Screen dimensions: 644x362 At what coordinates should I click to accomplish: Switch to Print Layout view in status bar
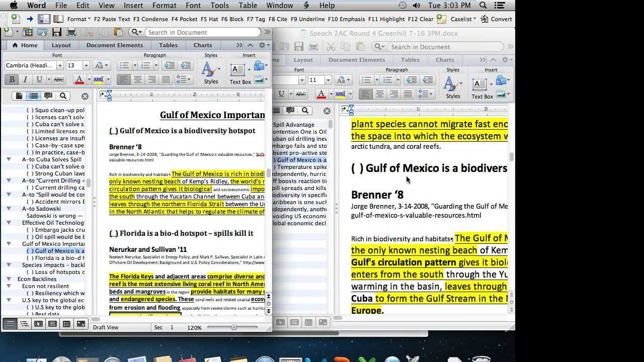[52, 324]
